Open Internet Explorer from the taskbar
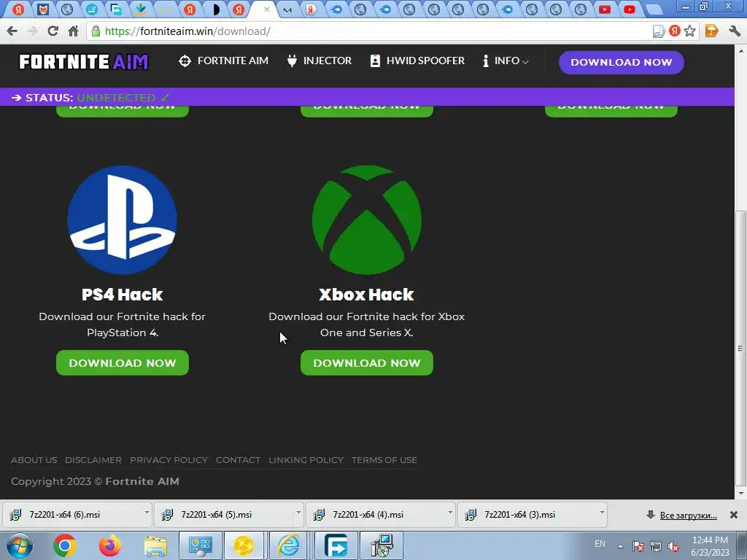Viewport: 747px width, 560px height. pyautogui.click(x=289, y=545)
